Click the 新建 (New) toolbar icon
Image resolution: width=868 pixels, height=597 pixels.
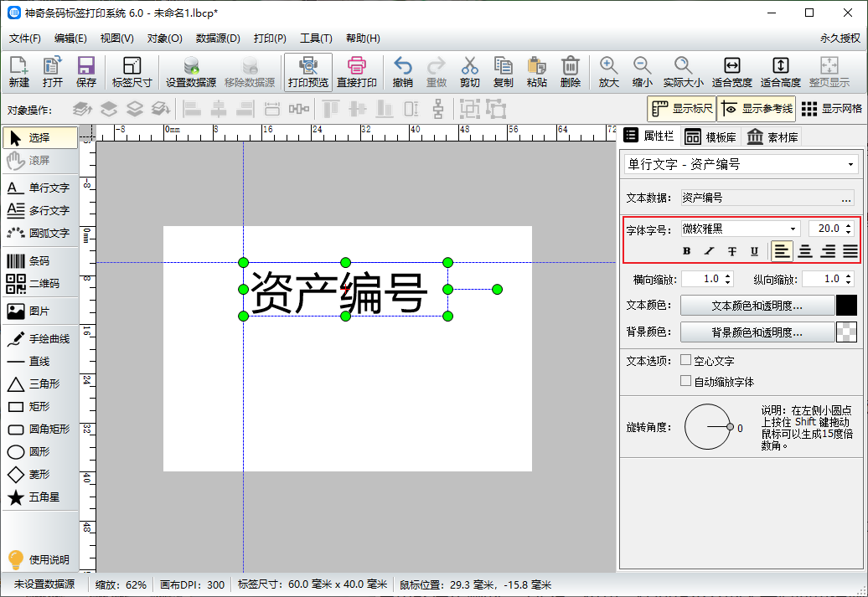point(18,72)
